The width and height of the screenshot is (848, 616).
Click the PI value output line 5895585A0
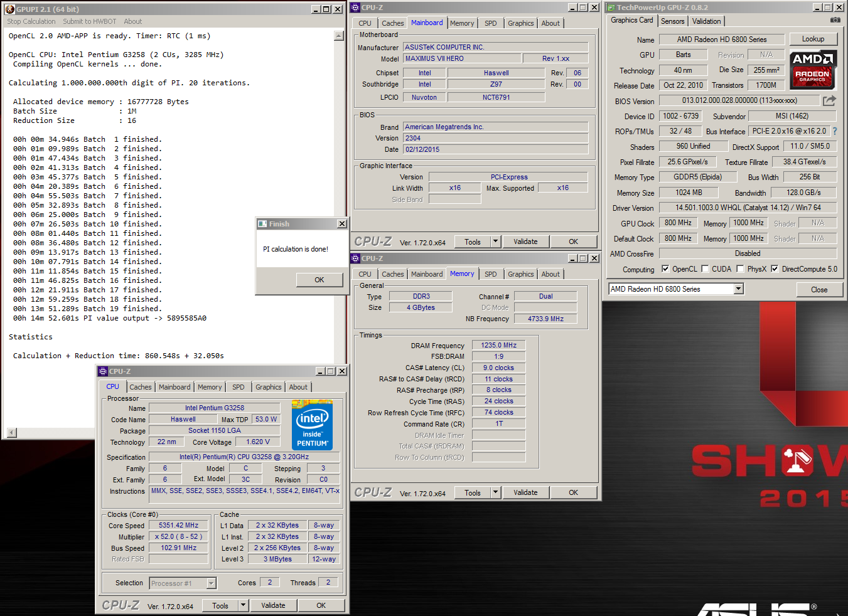tap(110, 318)
